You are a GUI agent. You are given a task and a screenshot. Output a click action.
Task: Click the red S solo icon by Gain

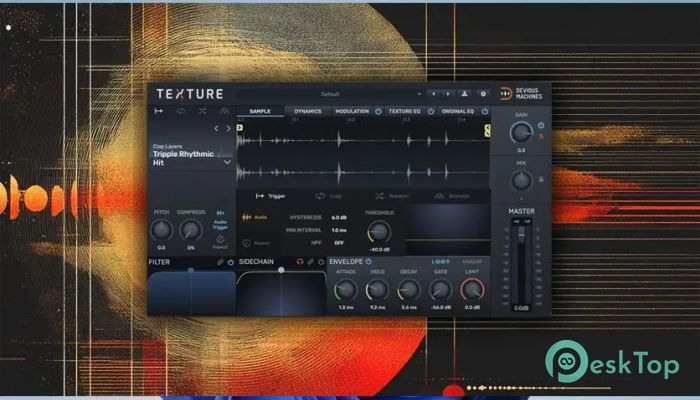pyautogui.click(x=541, y=136)
